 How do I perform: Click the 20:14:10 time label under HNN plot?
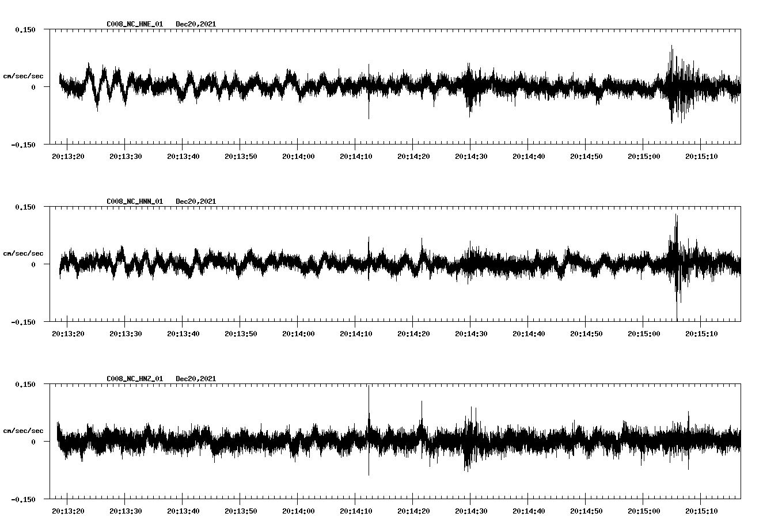point(356,334)
